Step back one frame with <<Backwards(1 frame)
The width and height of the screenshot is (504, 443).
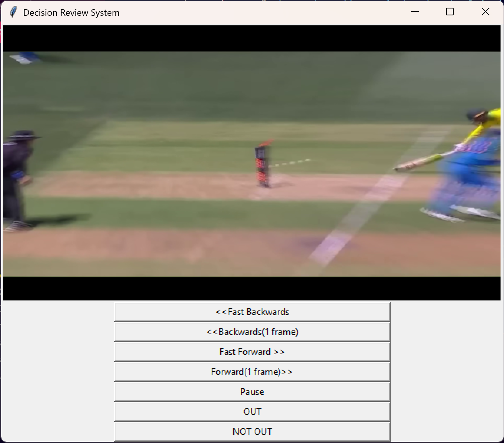(x=252, y=332)
